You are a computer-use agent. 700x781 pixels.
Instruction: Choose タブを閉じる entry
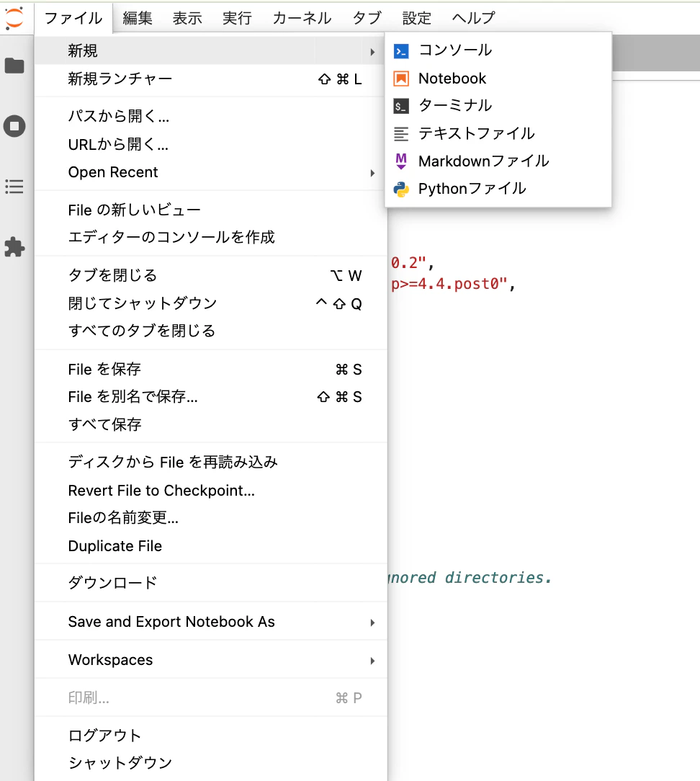tap(210, 275)
